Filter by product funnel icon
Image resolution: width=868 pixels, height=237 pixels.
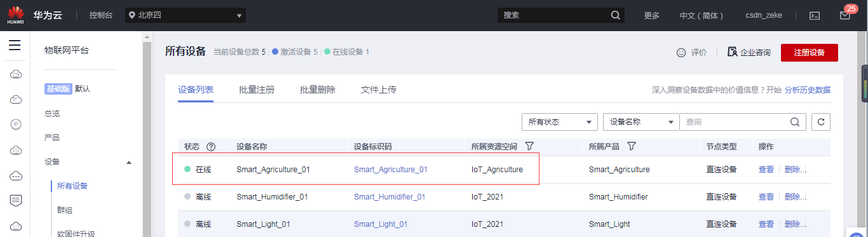click(x=632, y=146)
